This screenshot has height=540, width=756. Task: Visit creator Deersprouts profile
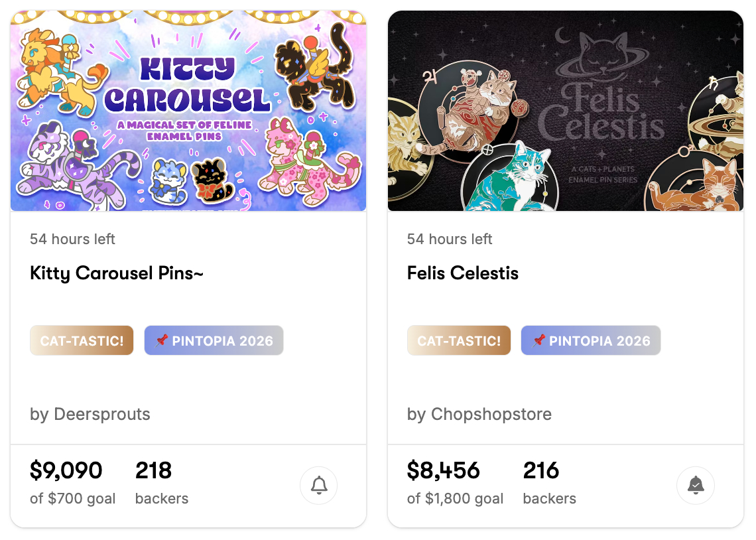click(x=90, y=415)
